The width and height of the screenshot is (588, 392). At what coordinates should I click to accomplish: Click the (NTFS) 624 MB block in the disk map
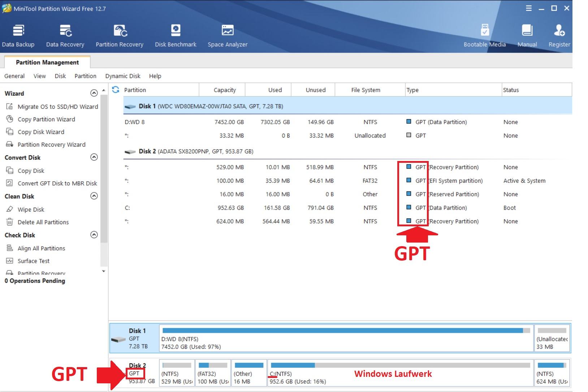(x=552, y=373)
